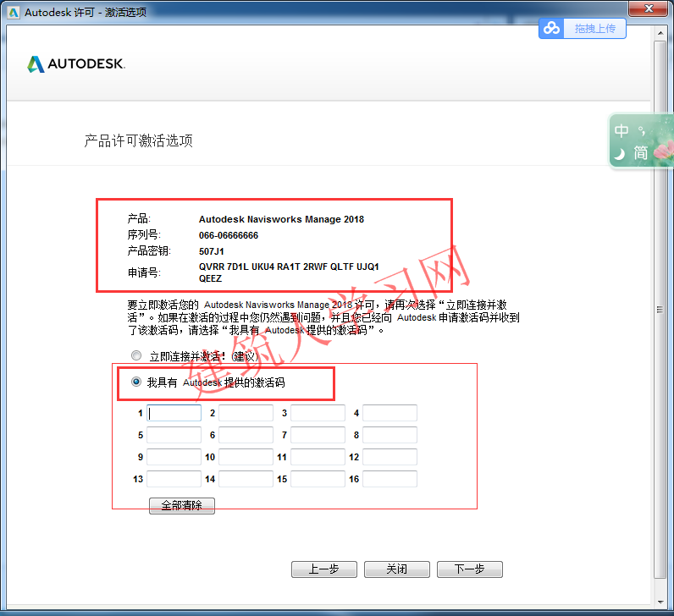Click activation code field 10

pyautogui.click(x=246, y=457)
